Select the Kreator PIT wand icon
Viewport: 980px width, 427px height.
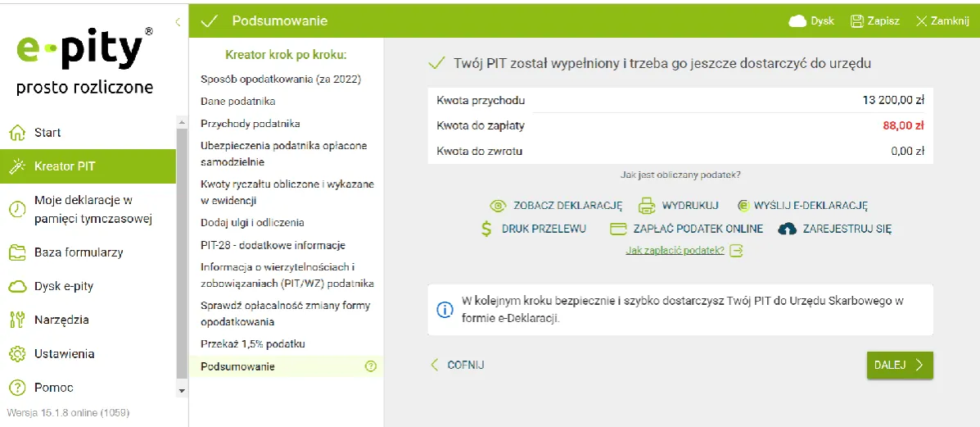point(17,166)
